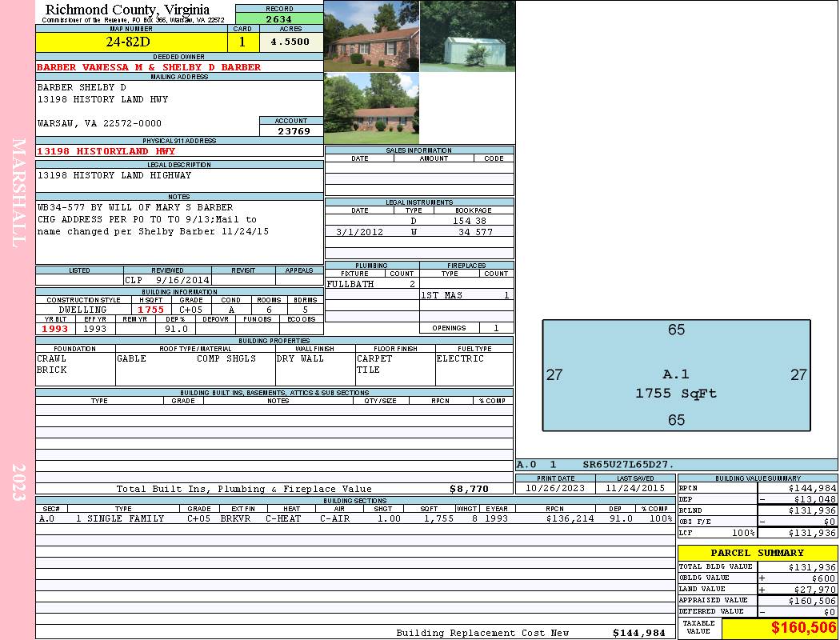Select physical address 13198 HISTORYLAND HWY
Viewport: 840px width, 640px height.
(106, 151)
